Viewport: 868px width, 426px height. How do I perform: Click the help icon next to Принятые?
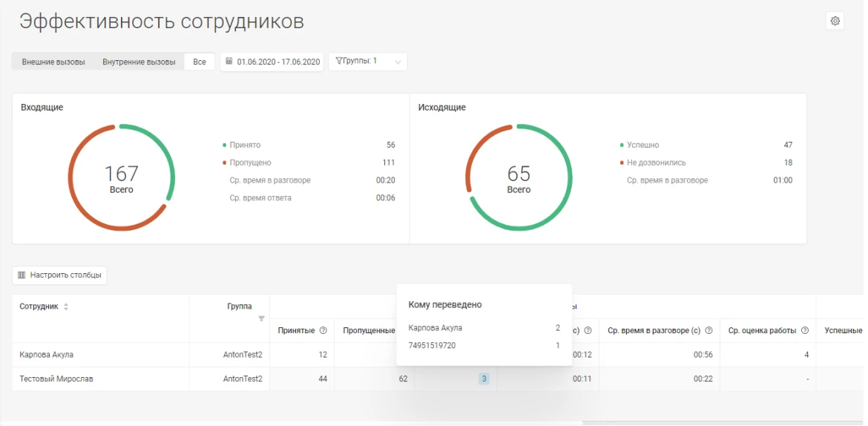click(323, 331)
